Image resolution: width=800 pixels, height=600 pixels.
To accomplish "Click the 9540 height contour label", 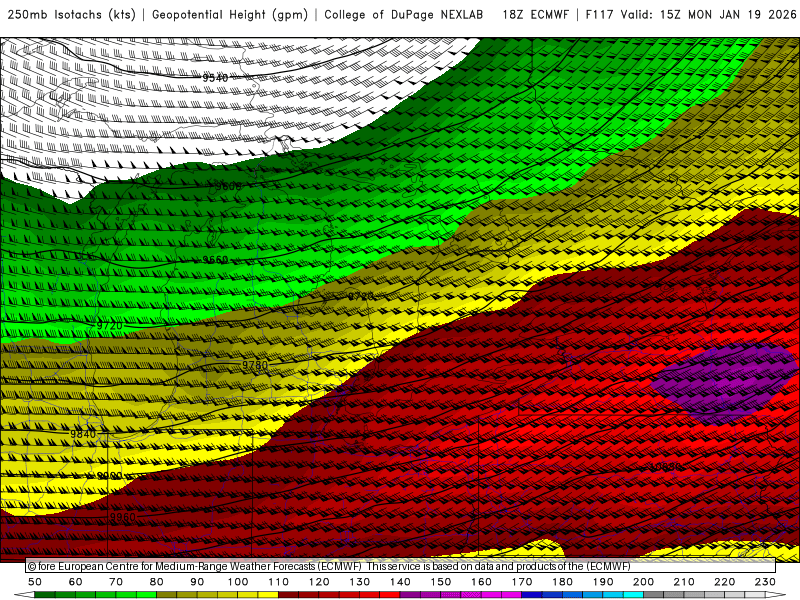I will tap(215, 78).
